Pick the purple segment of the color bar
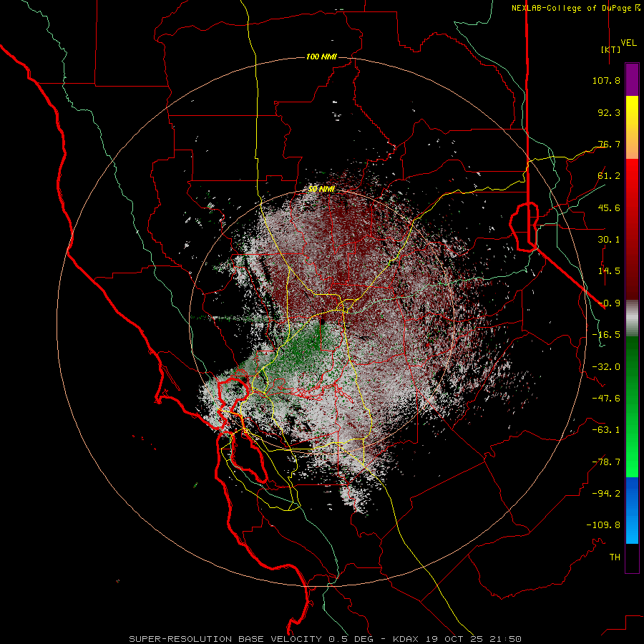Viewport: 644px width, 644px height. [x=632, y=79]
